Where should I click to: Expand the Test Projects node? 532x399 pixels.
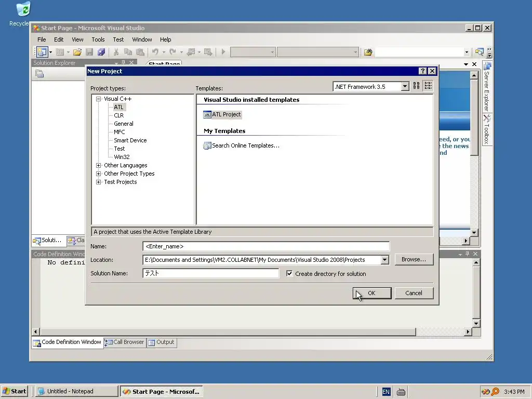[98, 182]
